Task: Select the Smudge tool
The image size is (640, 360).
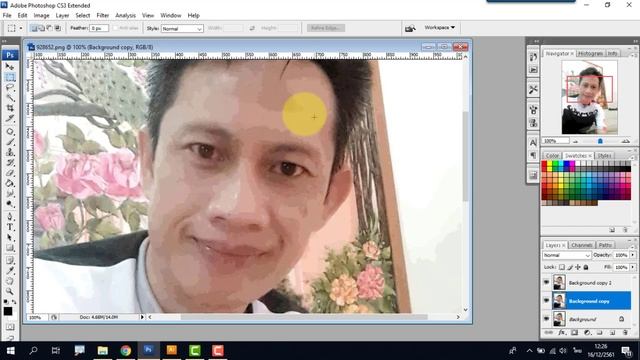Action: click(10, 194)
